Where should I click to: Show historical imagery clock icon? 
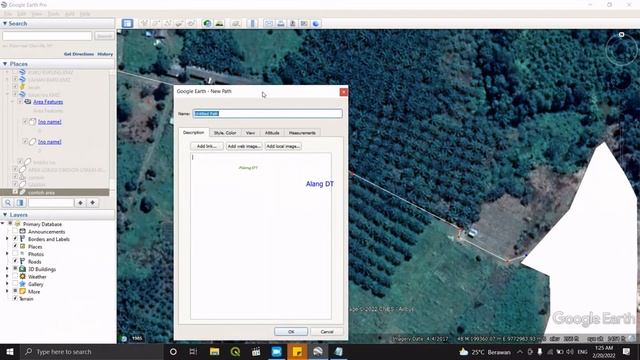point(207,23)
